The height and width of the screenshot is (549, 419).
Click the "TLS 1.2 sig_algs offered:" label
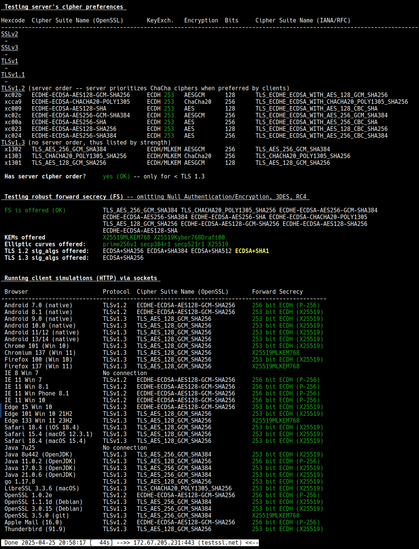tap(47, 251)
